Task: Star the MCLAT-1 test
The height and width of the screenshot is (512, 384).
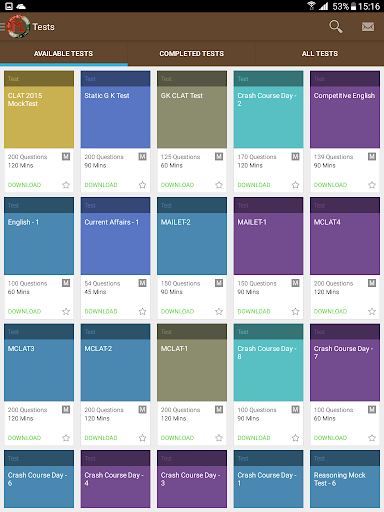Action: pyautogui.click(x=219, y=438)
